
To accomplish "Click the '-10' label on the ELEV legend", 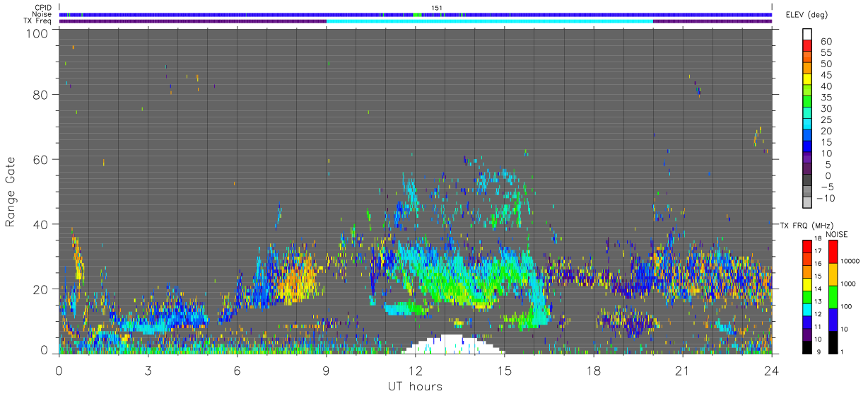I will click(826, 199).
